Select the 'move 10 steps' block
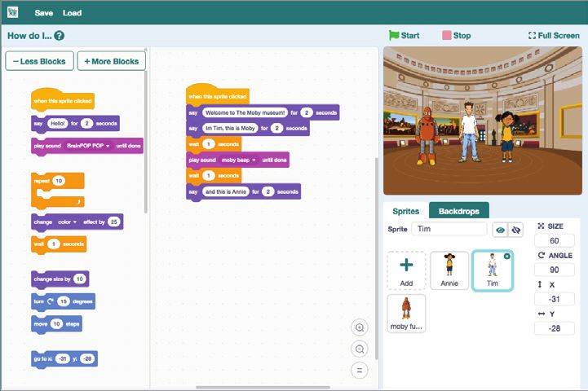This screenshot has height=391, width=588. coord(56,324)
